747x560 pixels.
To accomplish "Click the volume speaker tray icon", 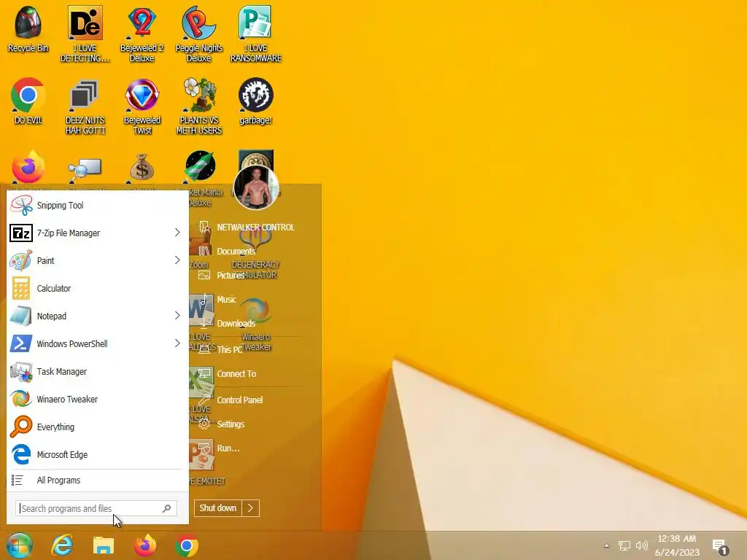I will tap(642, 545).
